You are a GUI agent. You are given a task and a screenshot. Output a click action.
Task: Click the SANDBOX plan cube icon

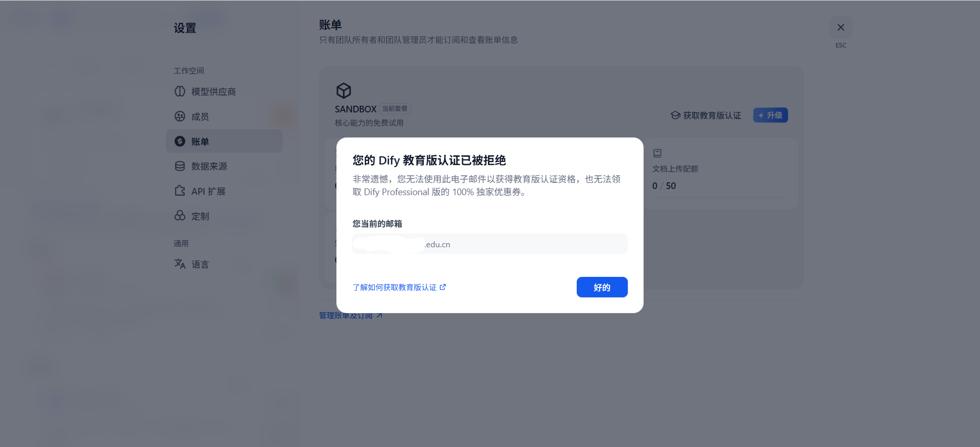click(x=344, y=91)
